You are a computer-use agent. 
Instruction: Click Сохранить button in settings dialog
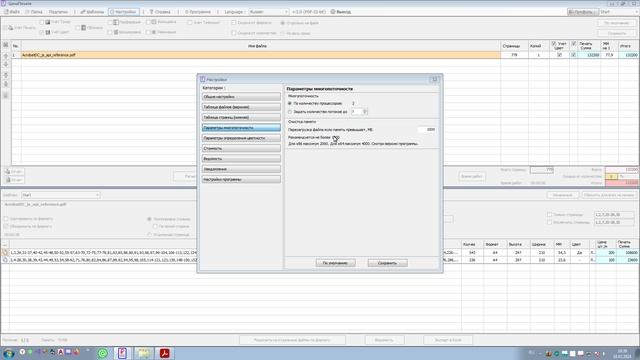tap(387, 263)
